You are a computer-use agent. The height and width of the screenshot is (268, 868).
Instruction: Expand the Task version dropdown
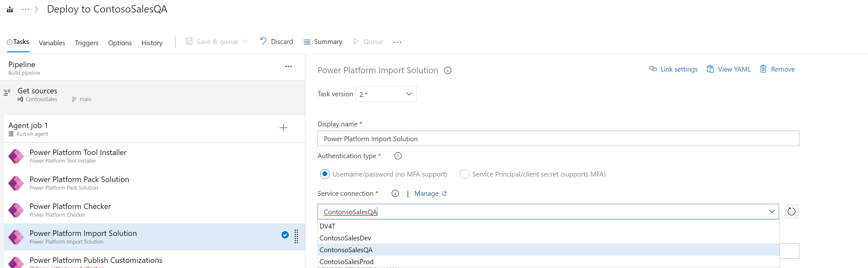pos(385,94)
